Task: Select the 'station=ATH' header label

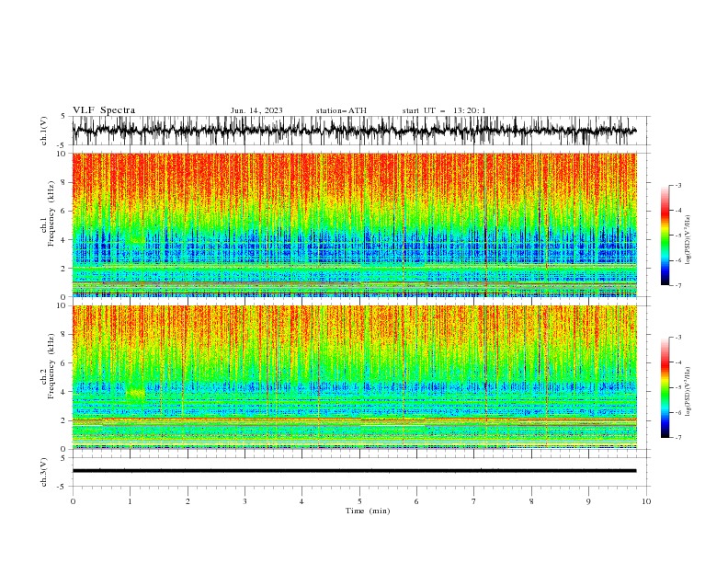Action: tap(341, 110)
